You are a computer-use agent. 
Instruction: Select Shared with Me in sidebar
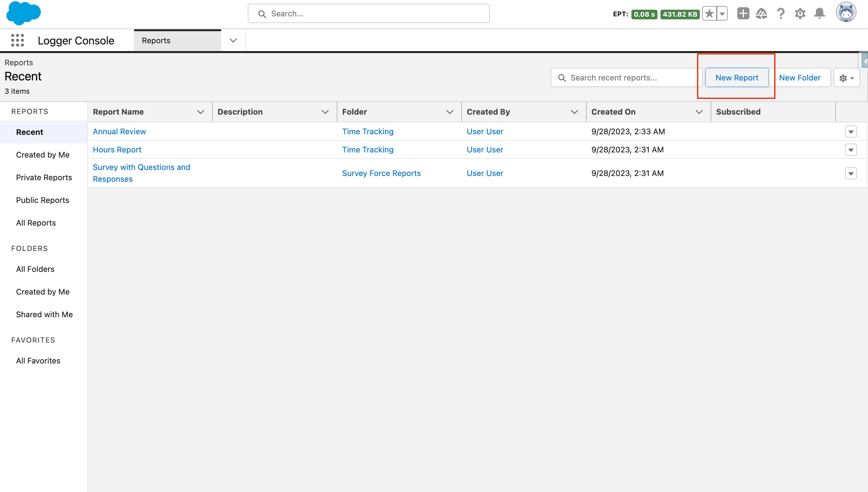(44, 314)
